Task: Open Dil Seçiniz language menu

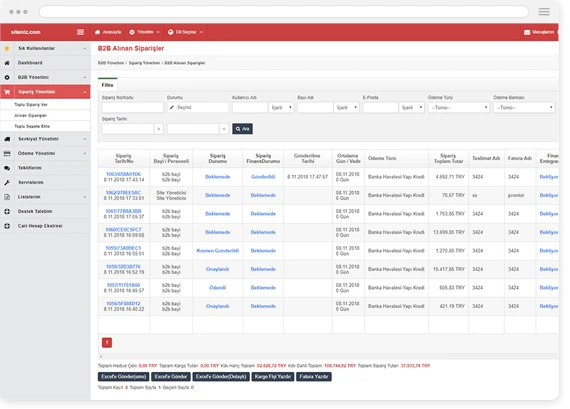Action: pos(186,32)
